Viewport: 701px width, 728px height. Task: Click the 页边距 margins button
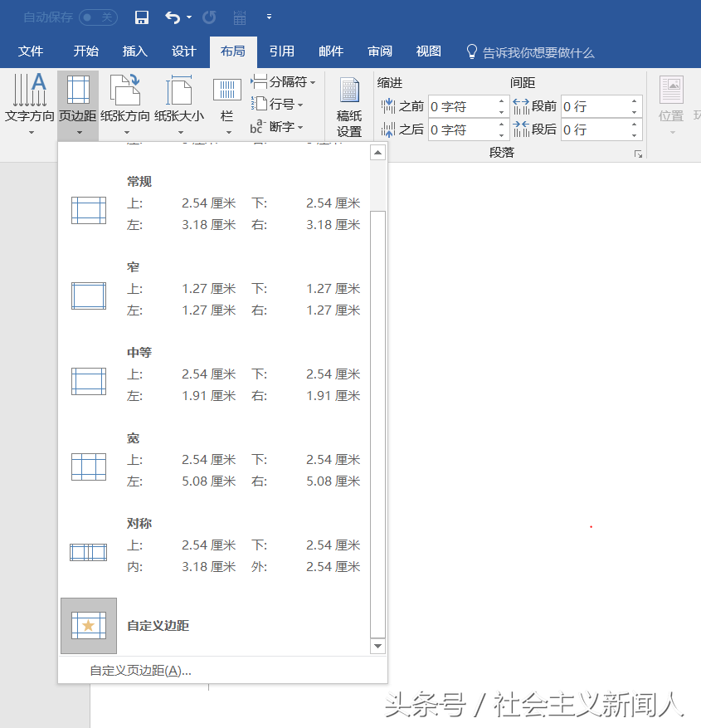coord(78,105)
